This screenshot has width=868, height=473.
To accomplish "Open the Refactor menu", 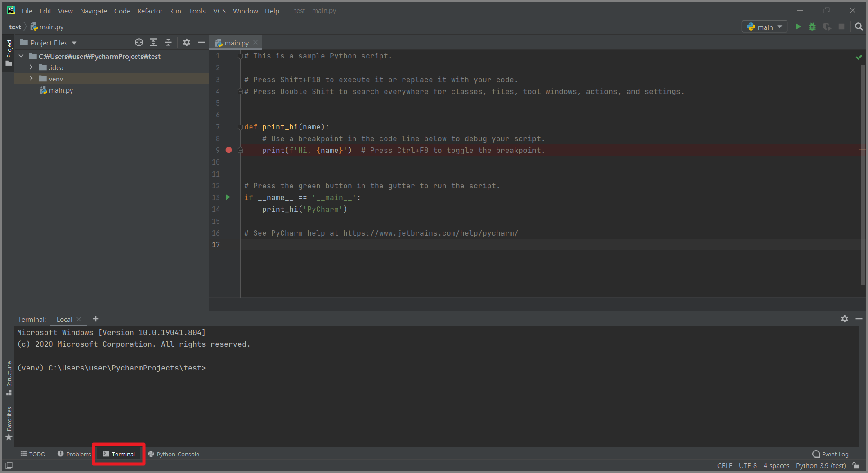I will tap(150, 11).
